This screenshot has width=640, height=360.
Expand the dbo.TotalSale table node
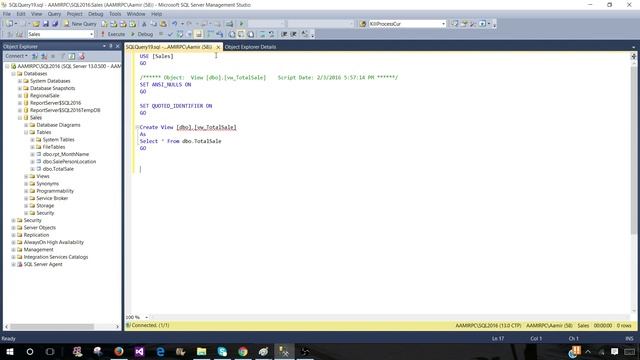click(32, 169)
